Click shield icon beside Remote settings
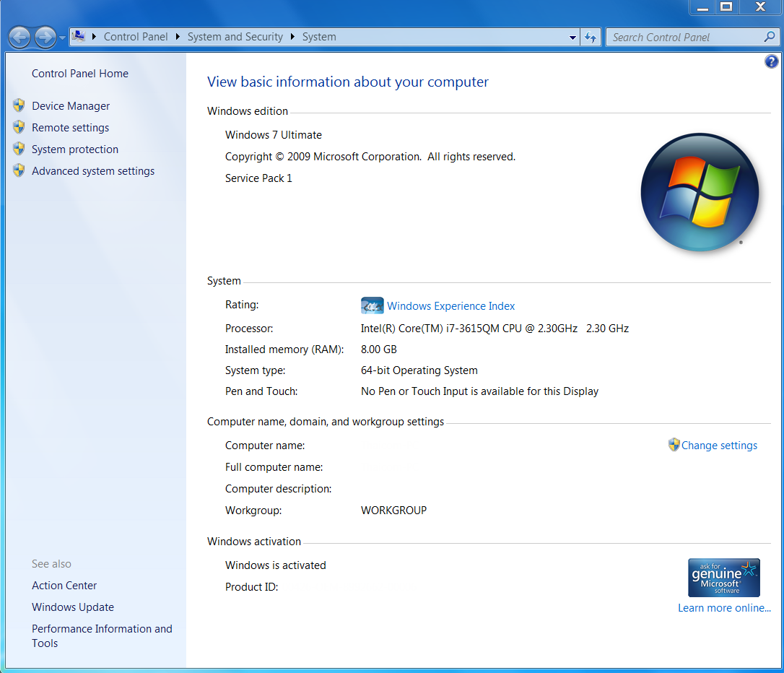This screenshot has width=784, height=673. click(19, 127)
